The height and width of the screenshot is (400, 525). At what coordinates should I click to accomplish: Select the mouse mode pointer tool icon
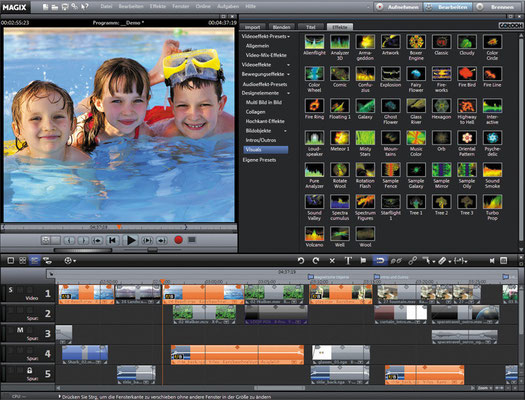[x=426, y=260]
